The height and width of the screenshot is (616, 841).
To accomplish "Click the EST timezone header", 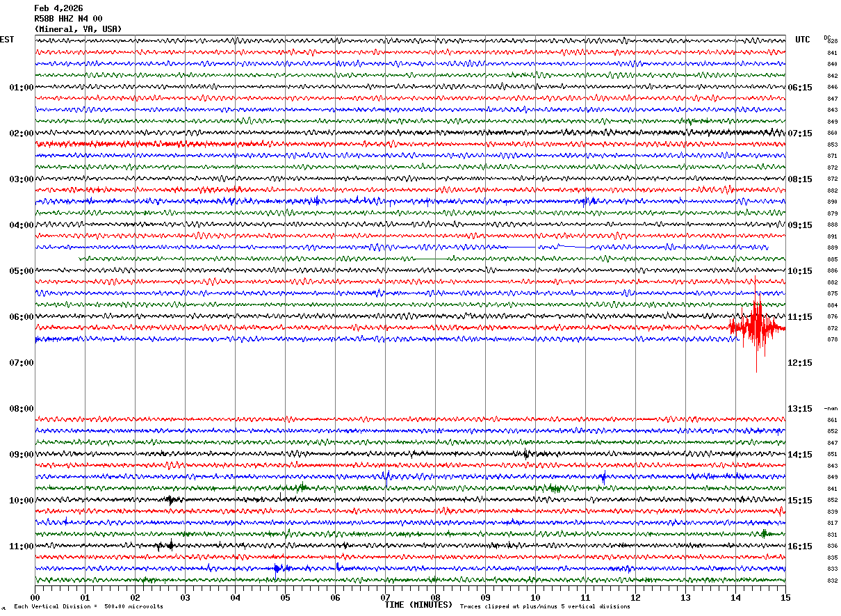I will [7, 40].
